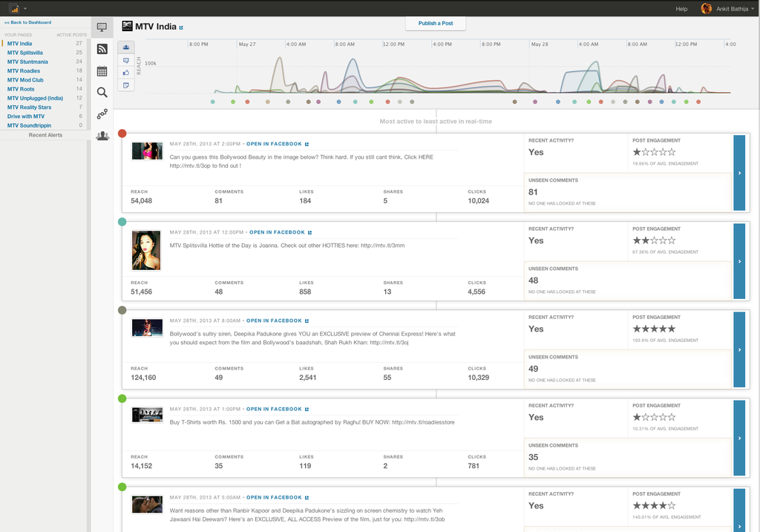Expand the Chennai Express post with blue arrow
Viewport: 760px width, 532px height.
(739, 349)
